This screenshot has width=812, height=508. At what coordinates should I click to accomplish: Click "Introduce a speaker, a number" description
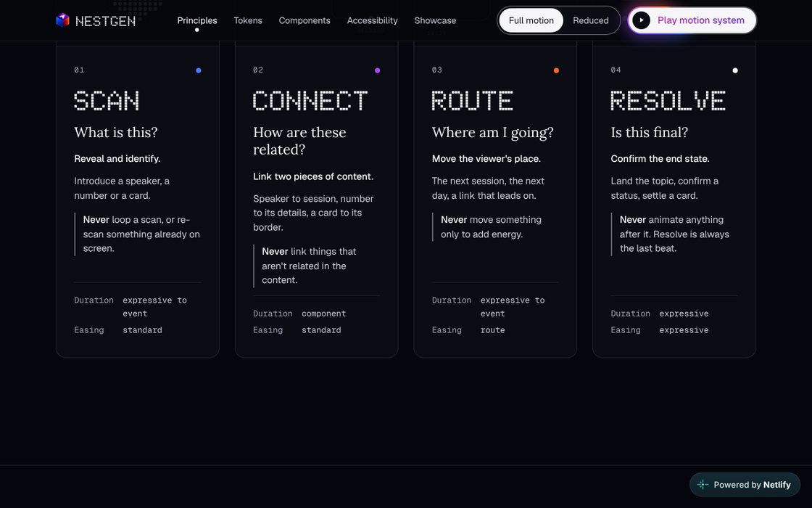pos(122,188)
